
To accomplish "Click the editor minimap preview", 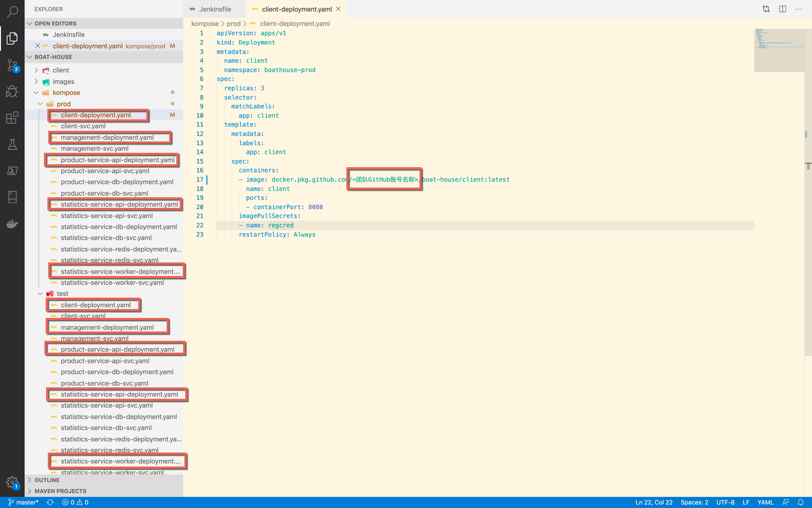I will click(779, 50).
